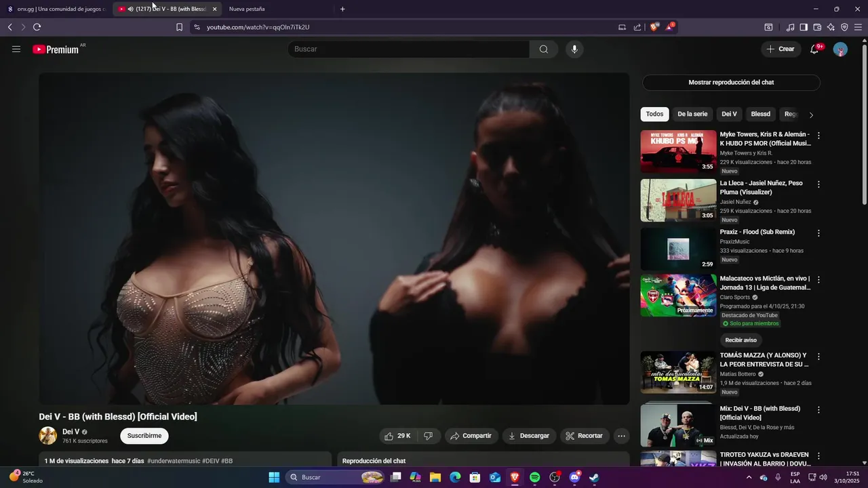Dislike the video with thumbs down
Screen dimensions: 868x488
pyautogui.click(x=429, y=436)
